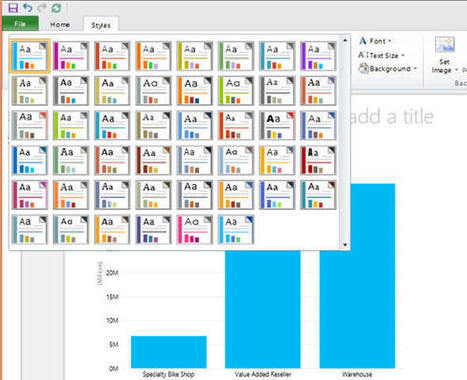Select the Styles tab

coord(101,25)
